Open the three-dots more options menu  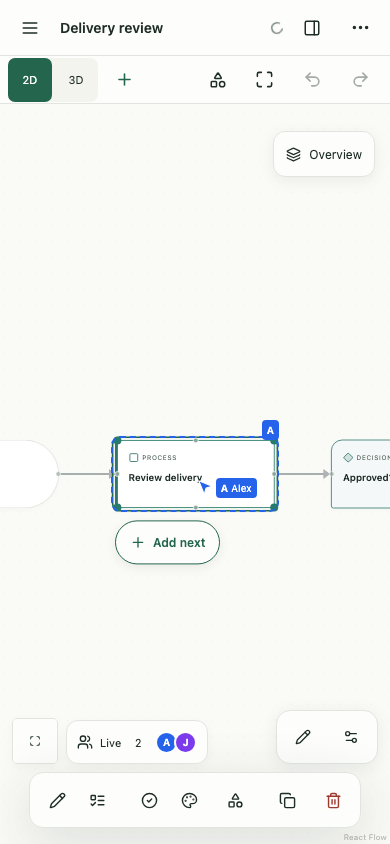(x=360, y=28)
